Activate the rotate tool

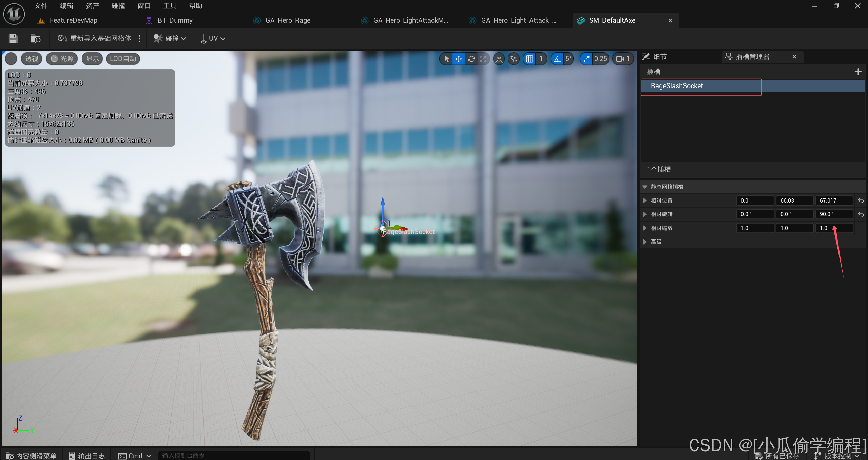(471, 59)
